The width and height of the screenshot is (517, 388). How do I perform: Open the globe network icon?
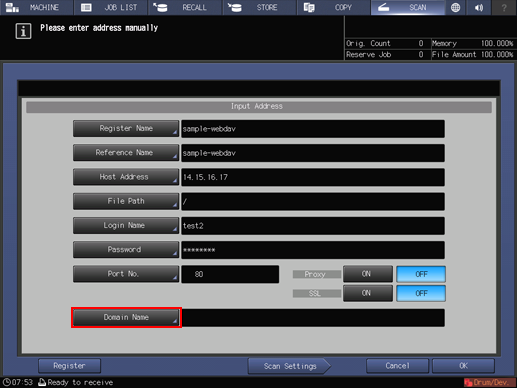[x=455, y=7]
